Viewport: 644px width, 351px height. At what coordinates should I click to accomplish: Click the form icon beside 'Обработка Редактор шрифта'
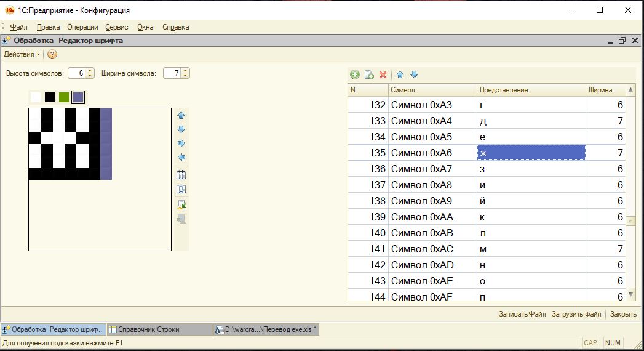pyautogui.click(x=6, y=41)
